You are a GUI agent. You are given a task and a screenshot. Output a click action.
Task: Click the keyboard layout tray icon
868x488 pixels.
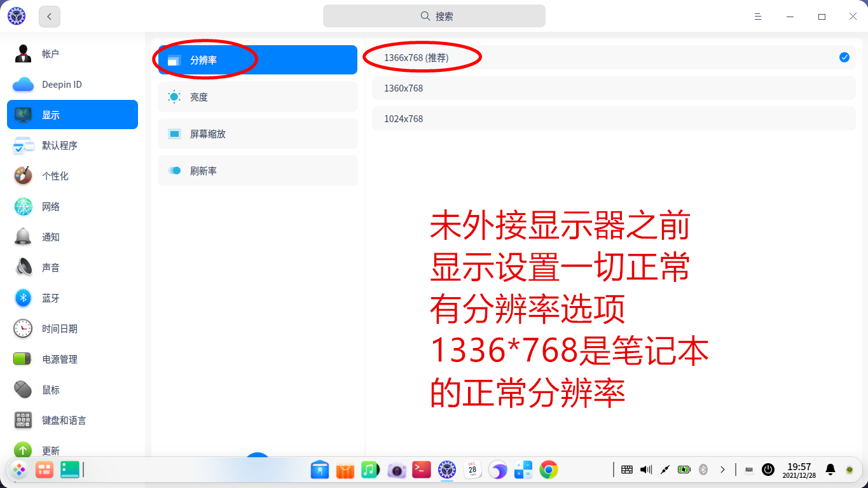point(627,470)
